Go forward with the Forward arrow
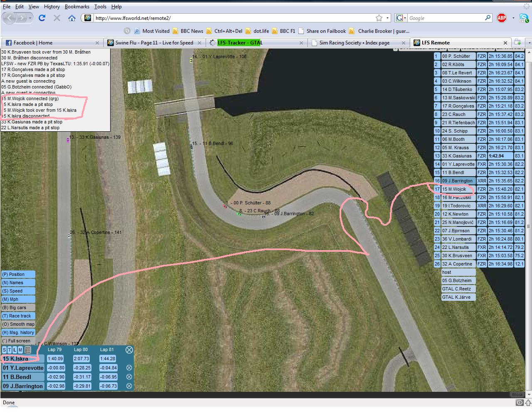The height and width of the screenshot is (413, 532). point(22,18)
